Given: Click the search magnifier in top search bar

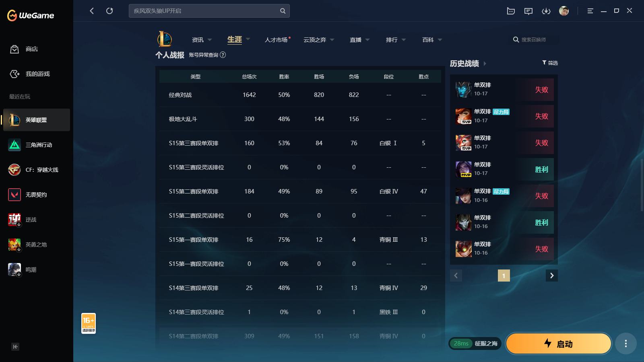Looking at the screenshot, I should click(283, 11).
